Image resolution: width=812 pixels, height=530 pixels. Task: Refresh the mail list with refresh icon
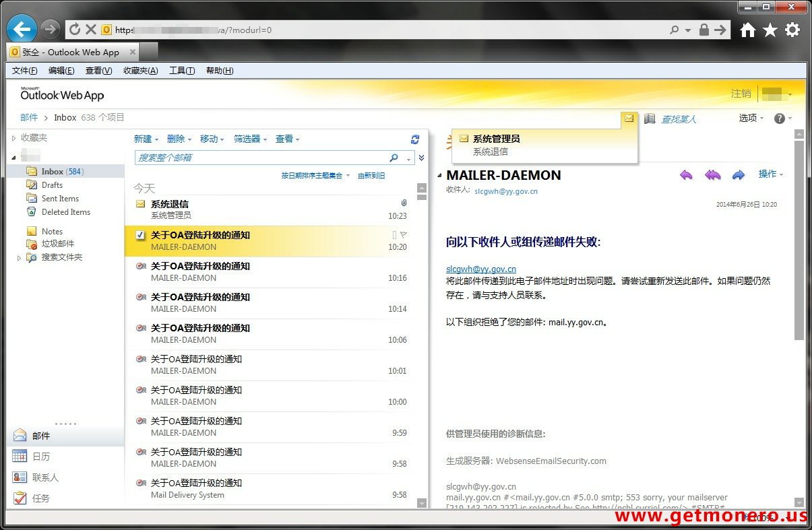click(415, 139)
